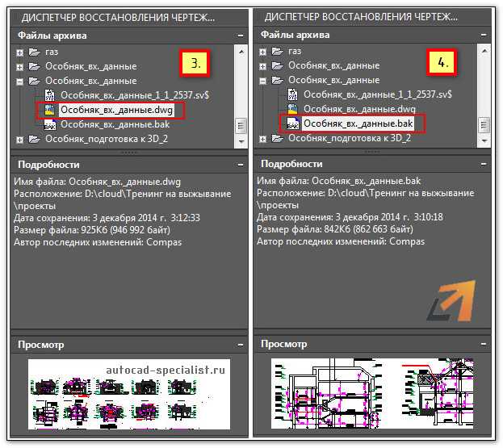This screenshot has height=448, width=503.
Task: Click open folder icon of expanded 'Особняк_вх._данные' in right panel
Action: point(277,80)
